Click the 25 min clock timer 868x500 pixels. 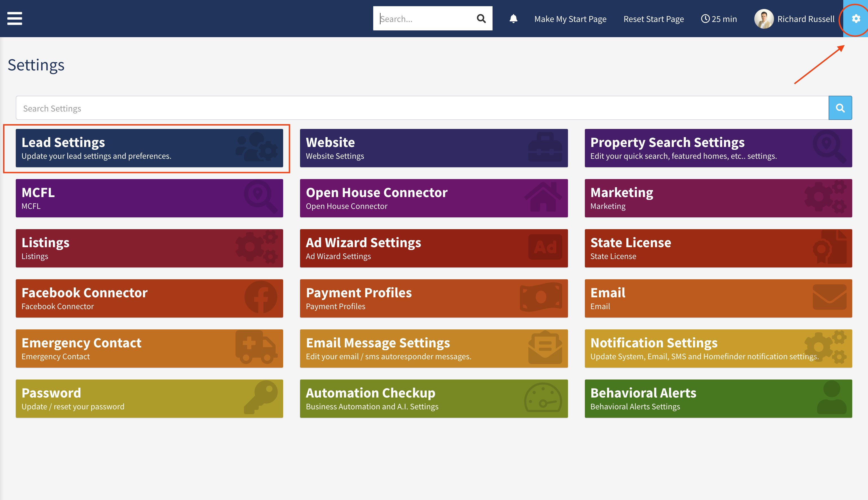[x=719, y=19]
